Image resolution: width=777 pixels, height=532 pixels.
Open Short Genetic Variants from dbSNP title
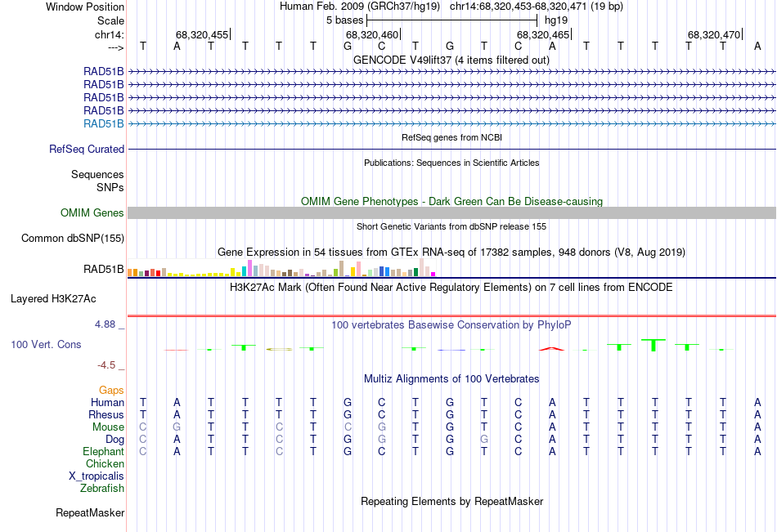point(451,226)
